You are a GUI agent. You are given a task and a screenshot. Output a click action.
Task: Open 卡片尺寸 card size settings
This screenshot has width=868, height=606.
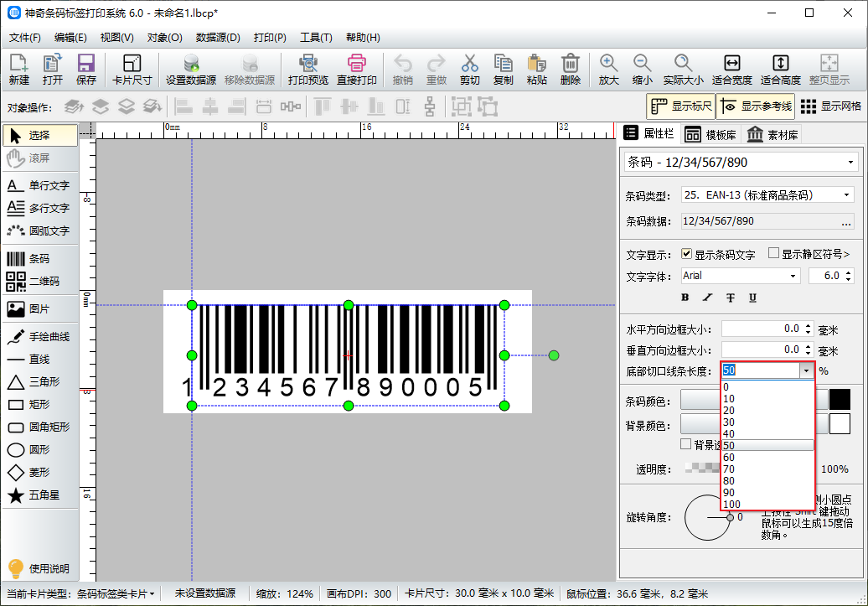132,70
